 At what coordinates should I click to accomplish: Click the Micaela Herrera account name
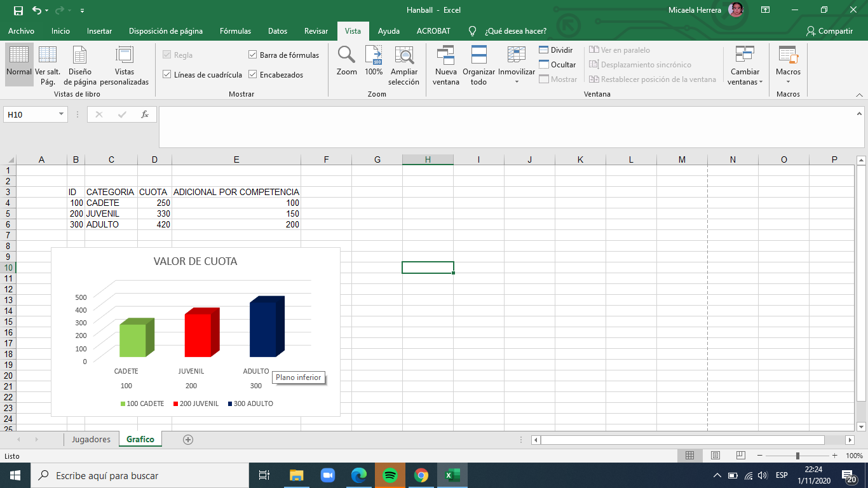pyautogui.click(x=695, y=10)
